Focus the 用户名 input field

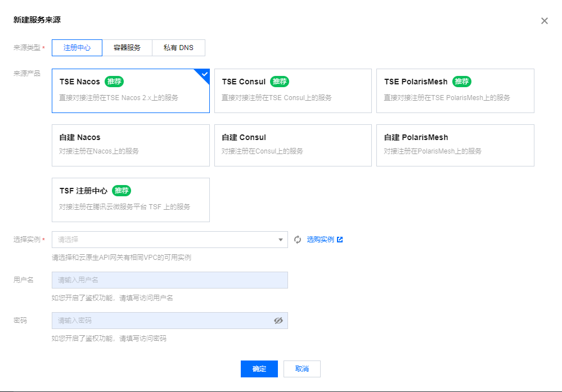pyautogui.click(x=169, y=280)
